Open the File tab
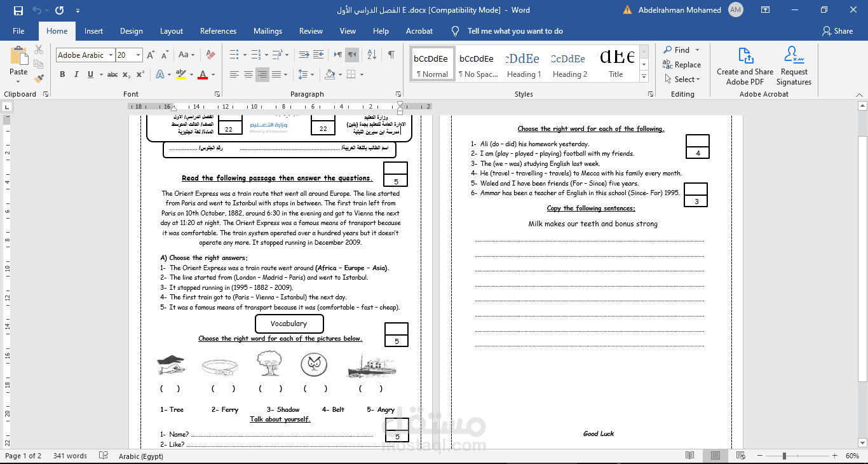This screenshot has height=464, width=868. [18, 31]
